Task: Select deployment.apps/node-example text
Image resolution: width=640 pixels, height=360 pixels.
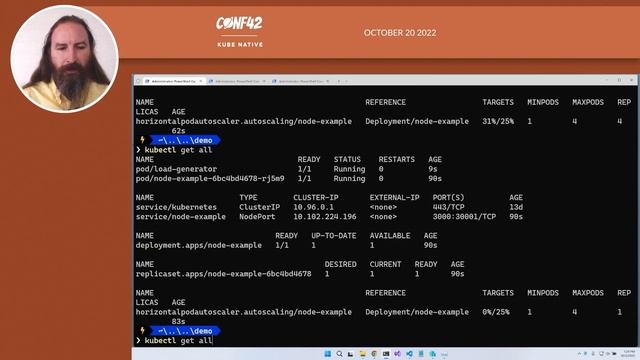Action: (x=199, y=245)
